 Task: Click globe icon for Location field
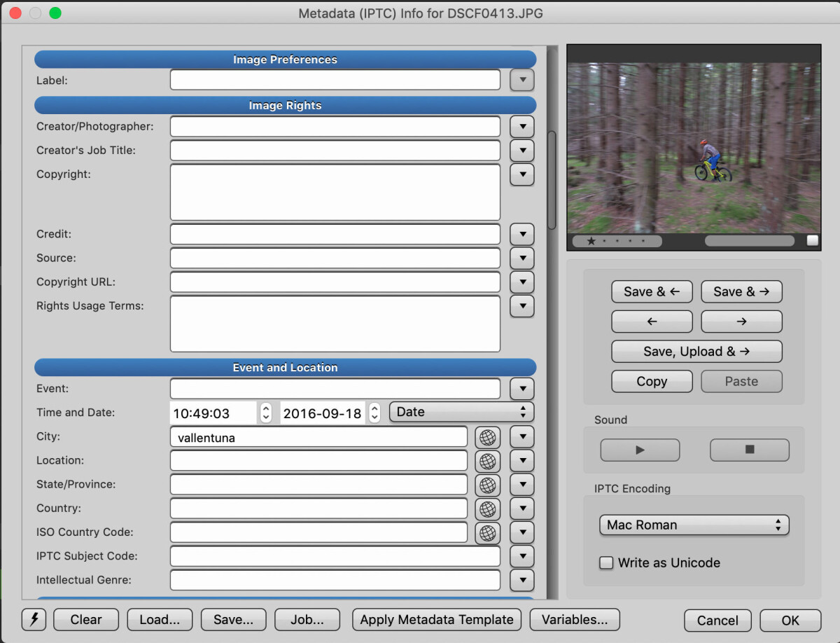tap(488, 462)
